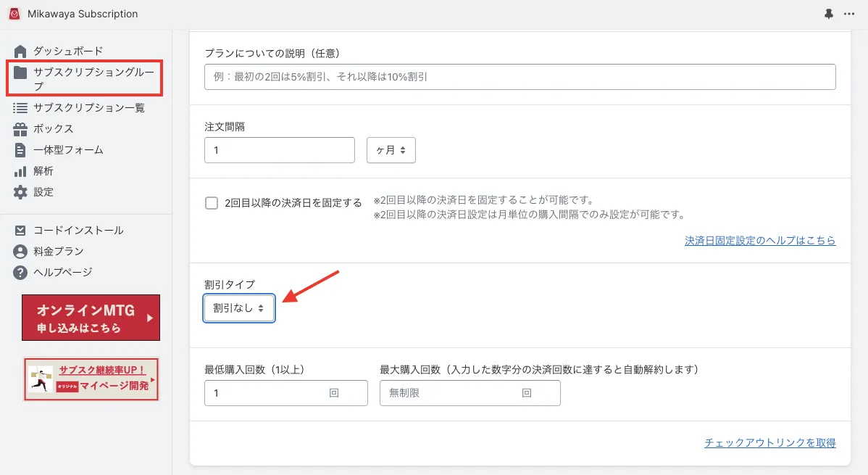Viewport: 868px width, 475px height.
Task: Click the サブスク継続率UP マイページ開発 banner
Action: [91, 379]
